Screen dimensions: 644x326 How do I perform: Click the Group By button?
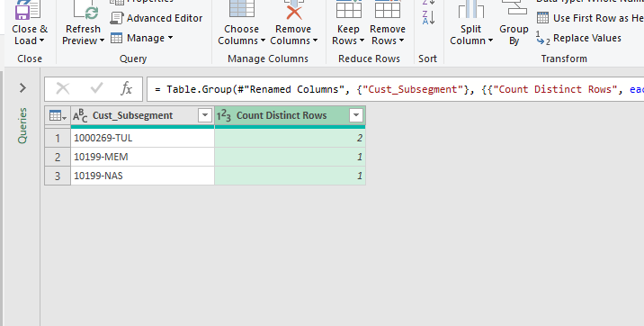(x=514, y=23)
